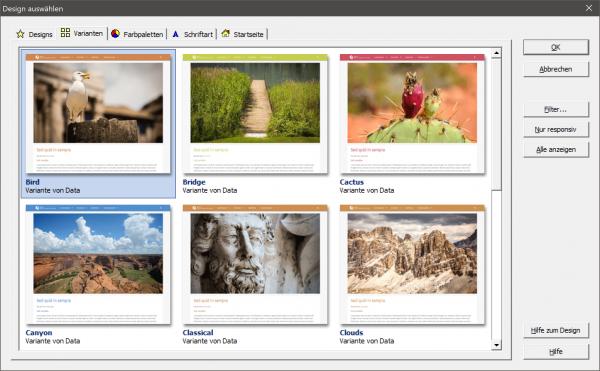600x371 pixels.
Task: Pick the Canyon variant thumbnail
Action: point(98,265)
